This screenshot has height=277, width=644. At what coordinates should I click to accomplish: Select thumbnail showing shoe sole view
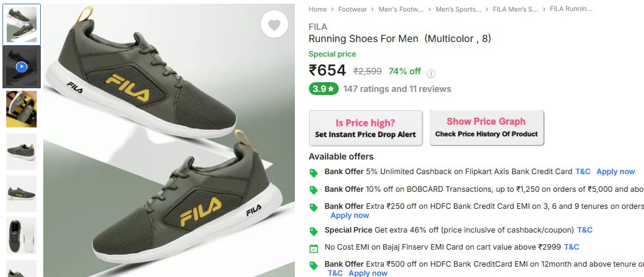(x=21, y=236)
